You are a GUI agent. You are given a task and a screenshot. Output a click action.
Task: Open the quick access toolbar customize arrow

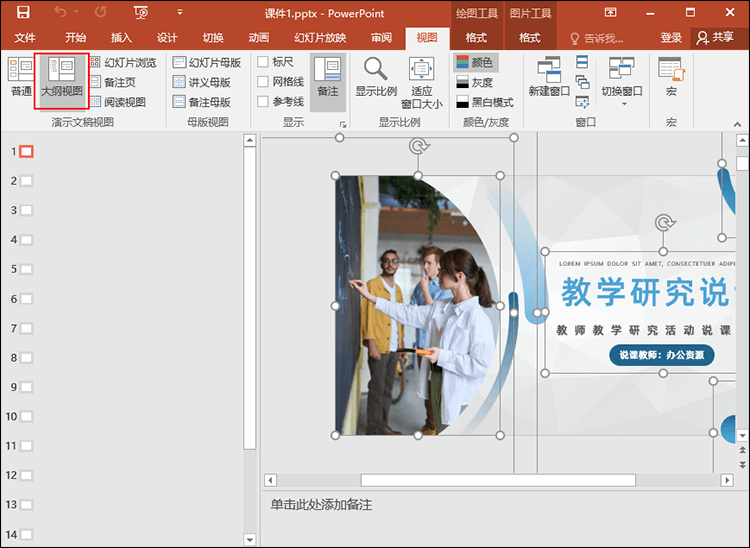click(180, 12)
